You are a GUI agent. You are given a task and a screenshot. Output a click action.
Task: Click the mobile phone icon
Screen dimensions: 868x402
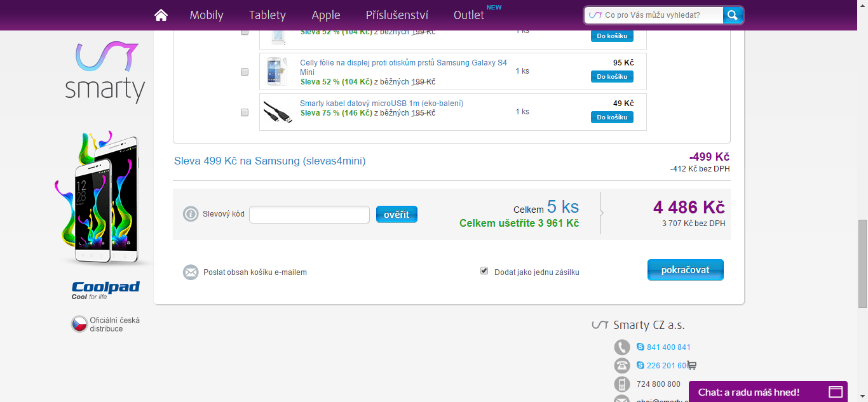[x=622, y=384]
